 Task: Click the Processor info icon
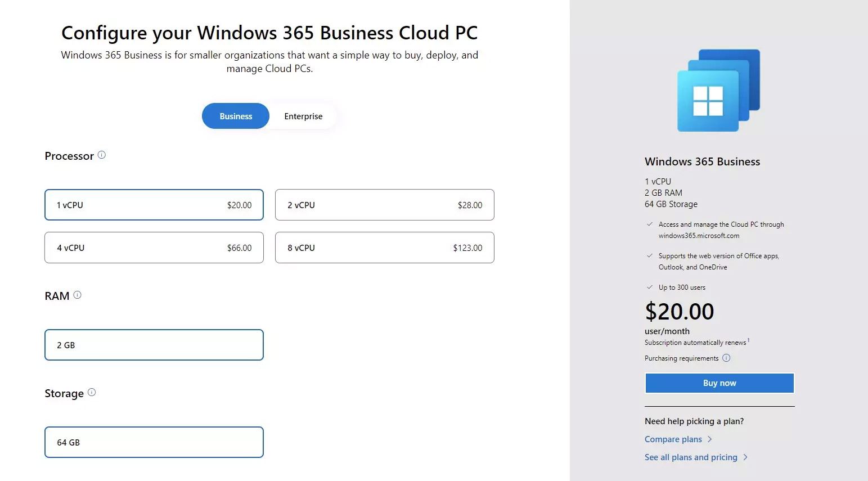click(x=102, y=155)
